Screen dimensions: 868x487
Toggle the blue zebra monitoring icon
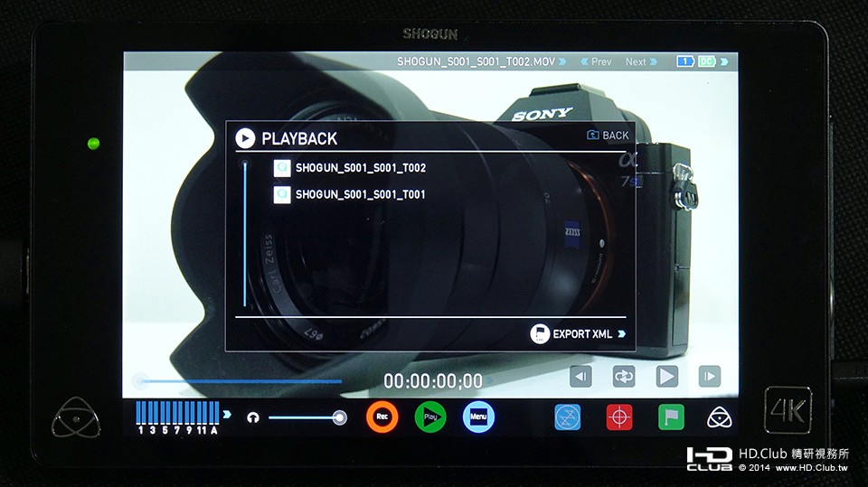568,417
